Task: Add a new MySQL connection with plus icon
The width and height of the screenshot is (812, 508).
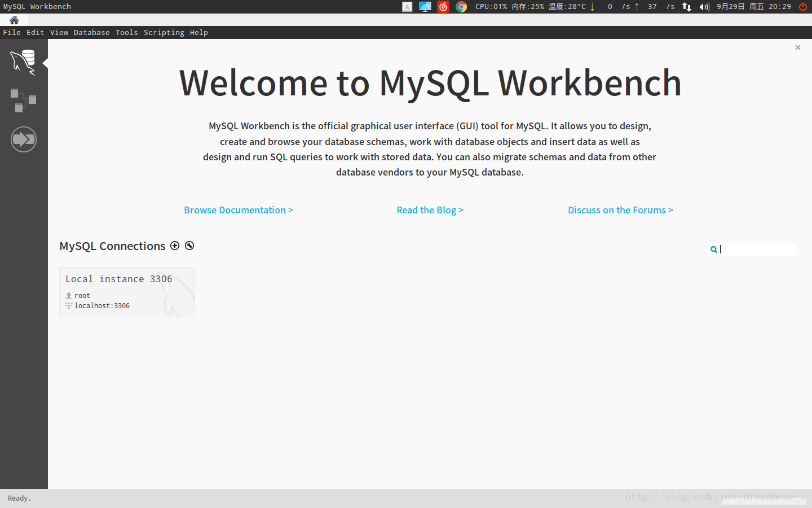Action: click(x=175, y=246)
